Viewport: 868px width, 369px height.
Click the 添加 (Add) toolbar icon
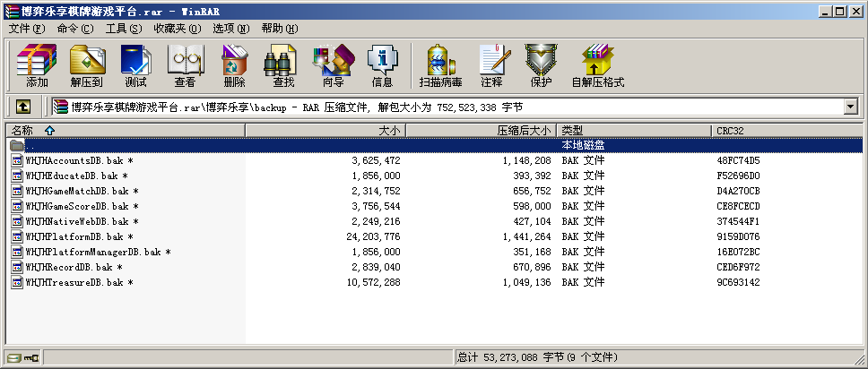37,65
